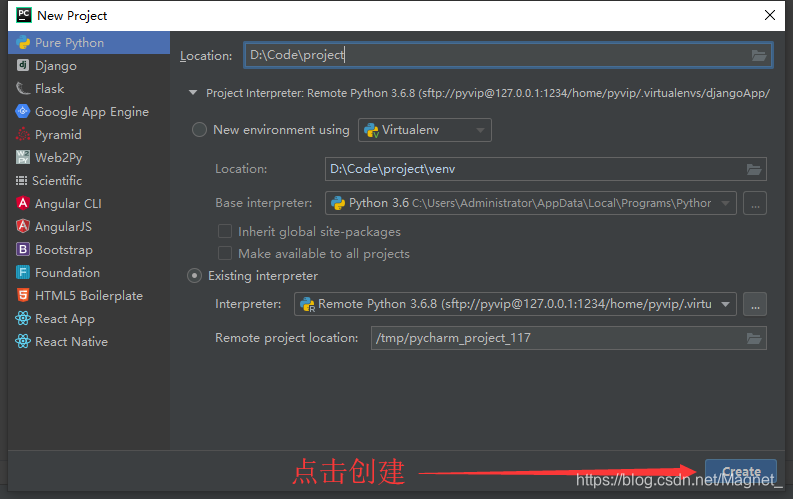The height and width of the screenshot is (499, 793).
Task: Select Scientific project type
Action: (89, 180)
